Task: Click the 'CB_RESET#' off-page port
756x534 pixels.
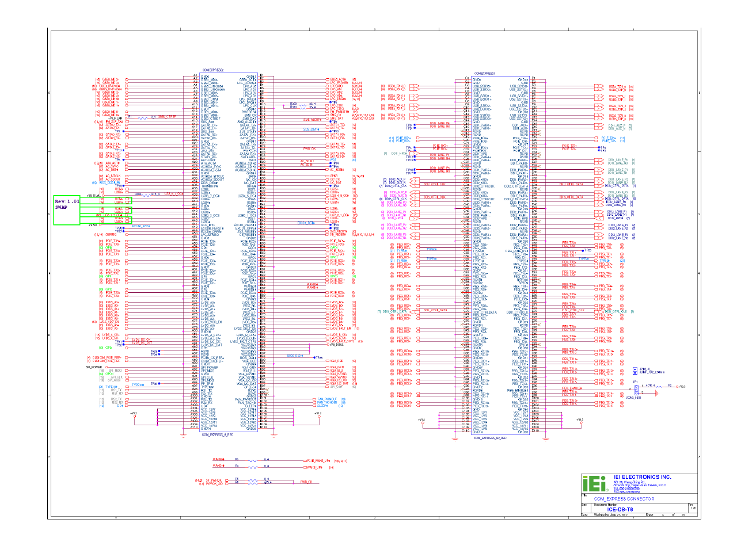Action: coord(336,234)
